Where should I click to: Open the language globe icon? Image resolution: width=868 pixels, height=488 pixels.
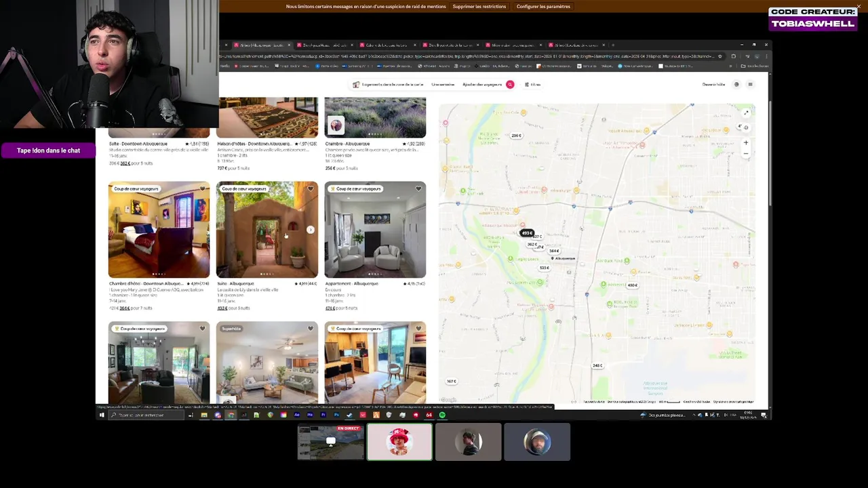[736, 85]
